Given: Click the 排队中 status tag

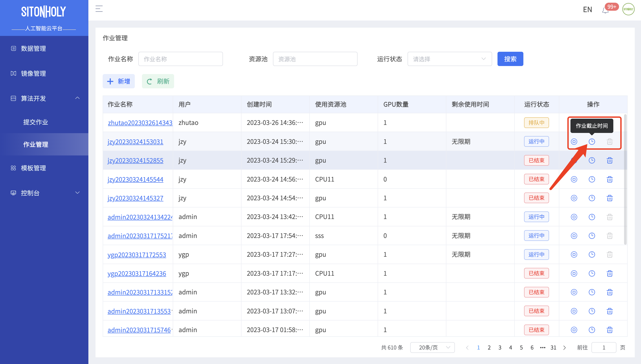Looking at the screenshot, I should click(537, 123).
